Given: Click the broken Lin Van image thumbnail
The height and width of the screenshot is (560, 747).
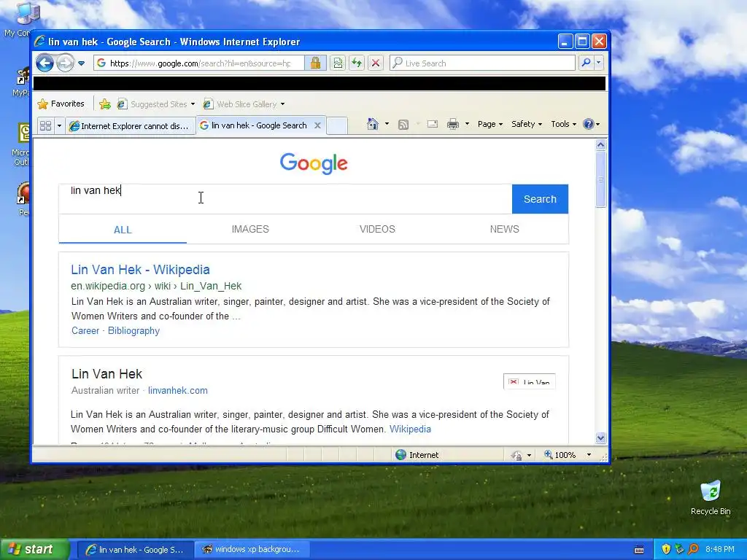Looking at the screenshot, I should (530, 381).
